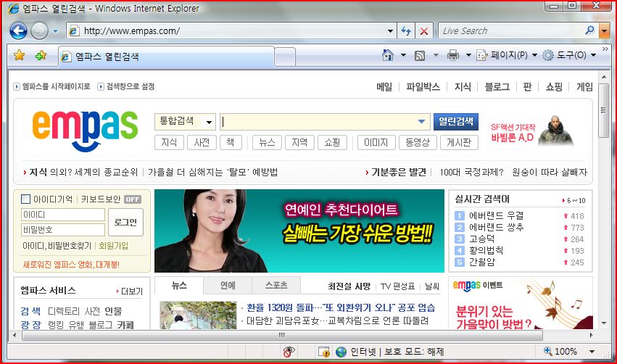Select the 지식 search tab button
Screen dimensions: 617x364
click(x=169, y=142)
